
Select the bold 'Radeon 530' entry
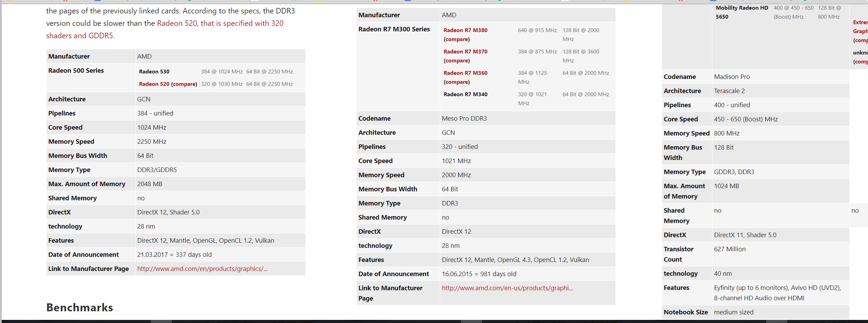tap(154, 72)
